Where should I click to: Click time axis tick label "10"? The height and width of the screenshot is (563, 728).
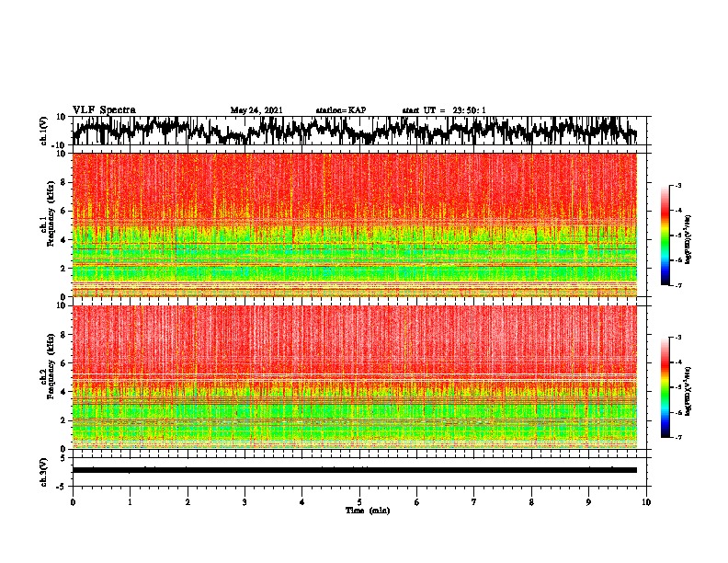[x=646, y=502]
